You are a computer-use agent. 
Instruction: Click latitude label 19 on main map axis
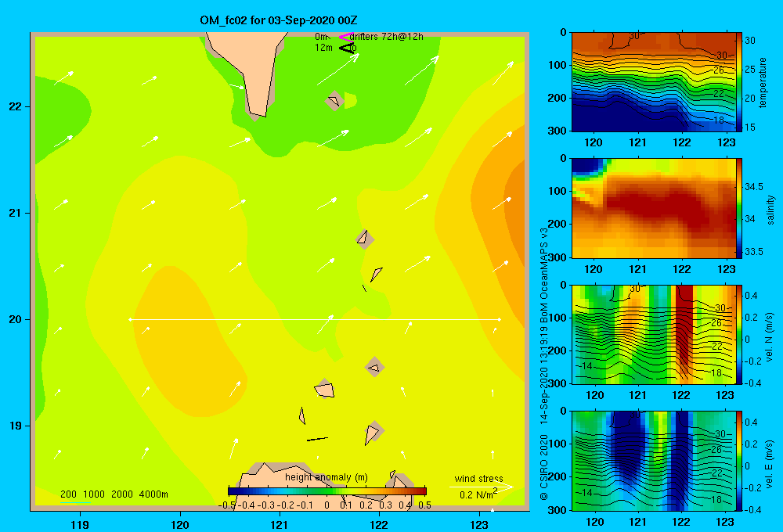click(16, 426)
